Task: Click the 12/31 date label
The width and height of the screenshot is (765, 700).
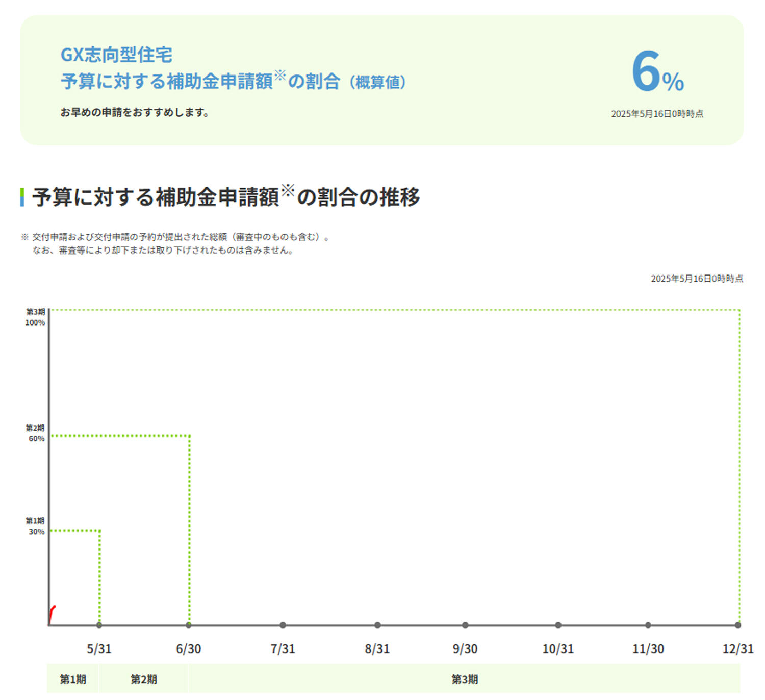Action: tap(738, 649)
